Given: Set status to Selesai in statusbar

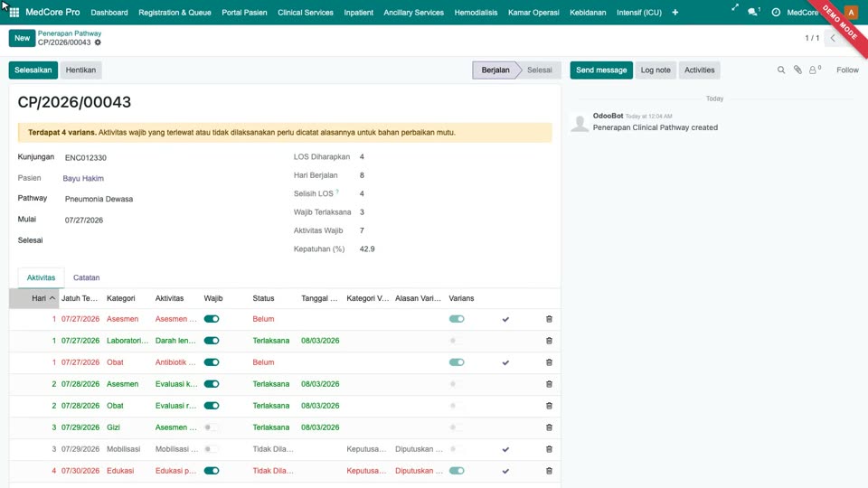Looking at the screenshot, I should coord(539,70).
